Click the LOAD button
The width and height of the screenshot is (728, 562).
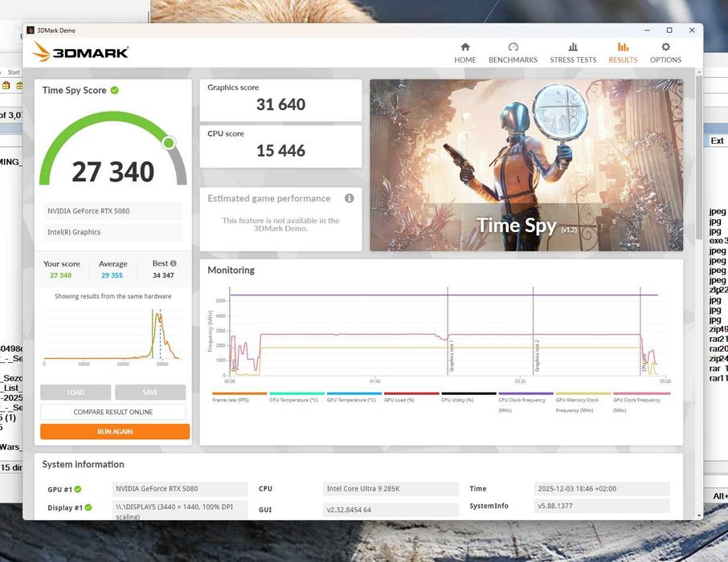tap(76, 392)
